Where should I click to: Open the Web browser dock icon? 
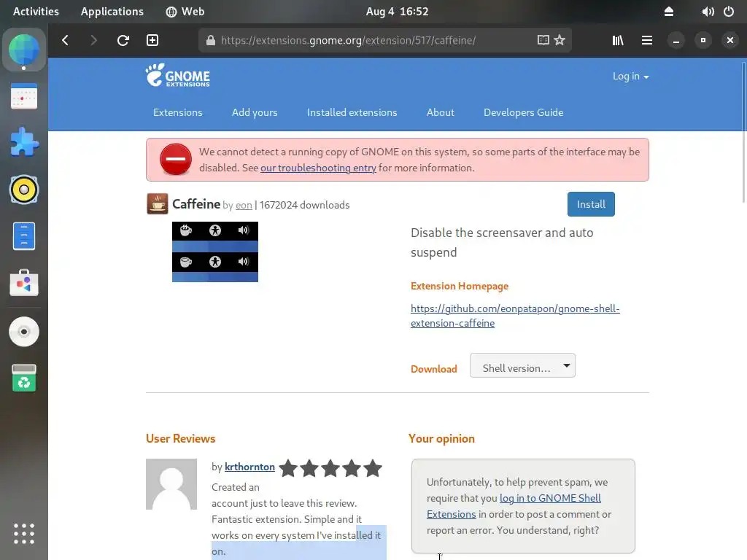[24, 50]
